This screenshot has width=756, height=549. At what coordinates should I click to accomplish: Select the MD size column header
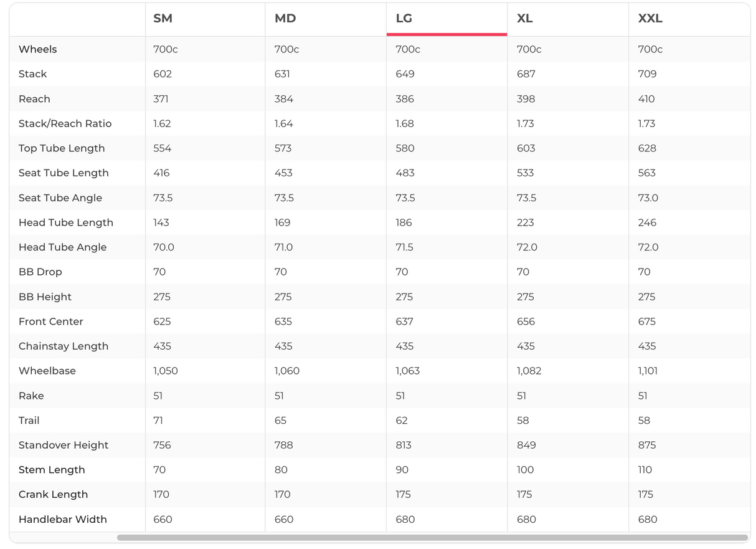(x=285, y=19)
